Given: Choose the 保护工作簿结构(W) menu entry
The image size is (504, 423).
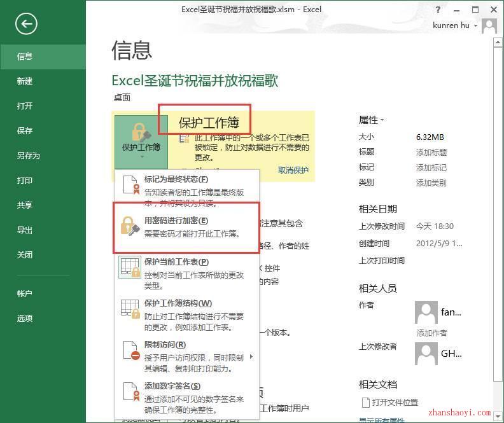Looking at the screenshot, I should pyautogui.click(x=187, y=314).
